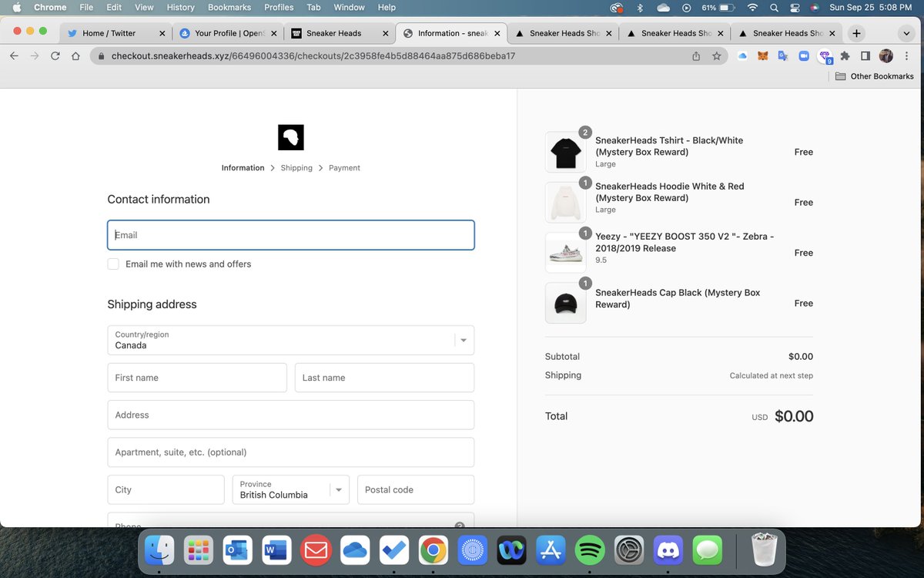Open Spotlight search in the menu bar
Viewport: 924px width, 578px height.
click(x=773, y=8)
